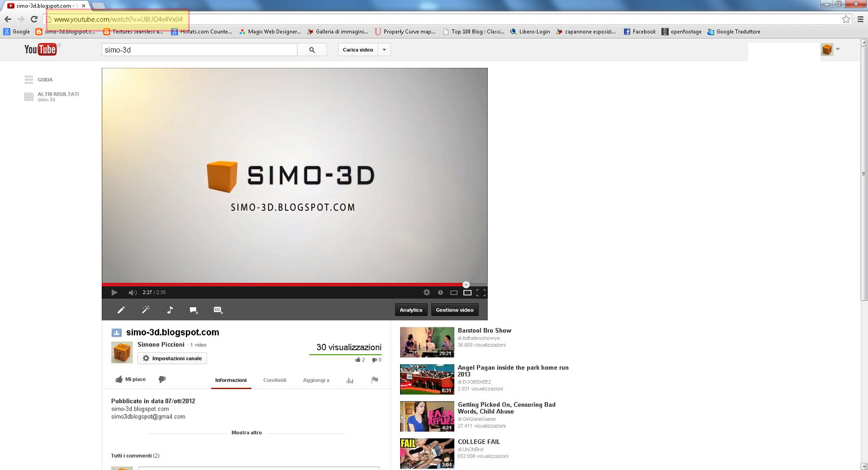Switch player to small size mode

[453, 292]
